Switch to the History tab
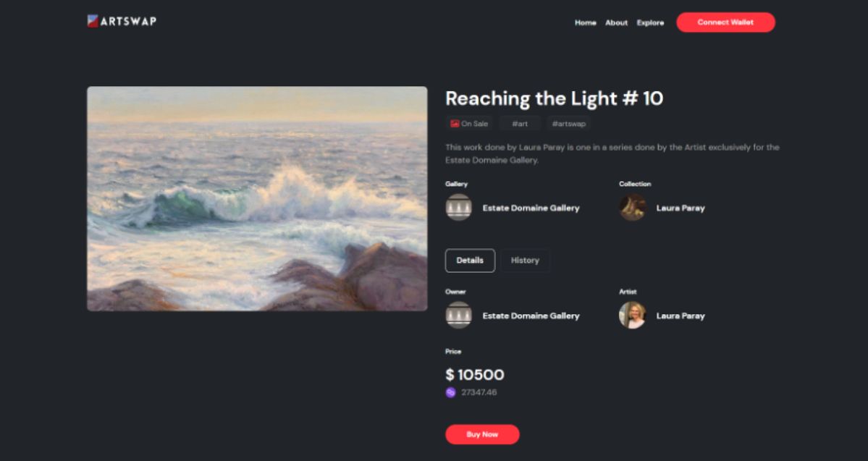 (525, 261)
